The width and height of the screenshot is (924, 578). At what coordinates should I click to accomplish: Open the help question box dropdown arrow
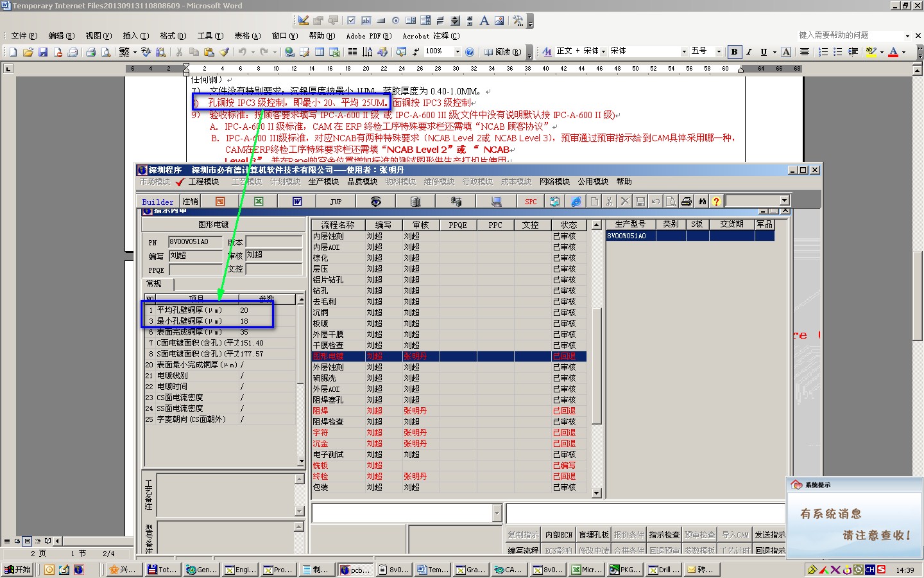click(x=907, y=36)
